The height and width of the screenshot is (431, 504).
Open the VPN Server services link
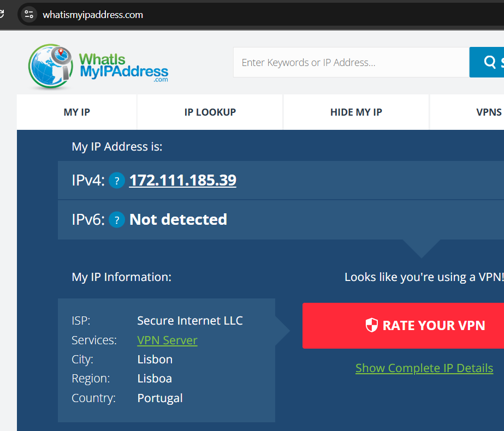[x=167, y=340]
